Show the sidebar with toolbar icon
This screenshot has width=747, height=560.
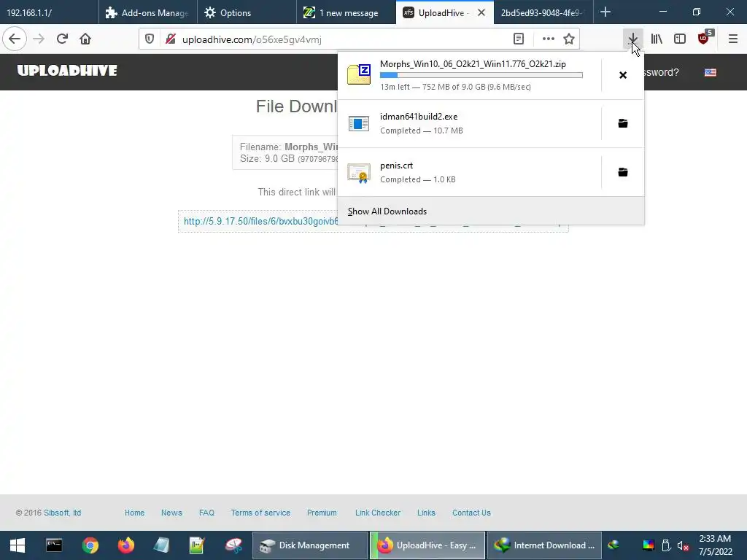point(680,39)
